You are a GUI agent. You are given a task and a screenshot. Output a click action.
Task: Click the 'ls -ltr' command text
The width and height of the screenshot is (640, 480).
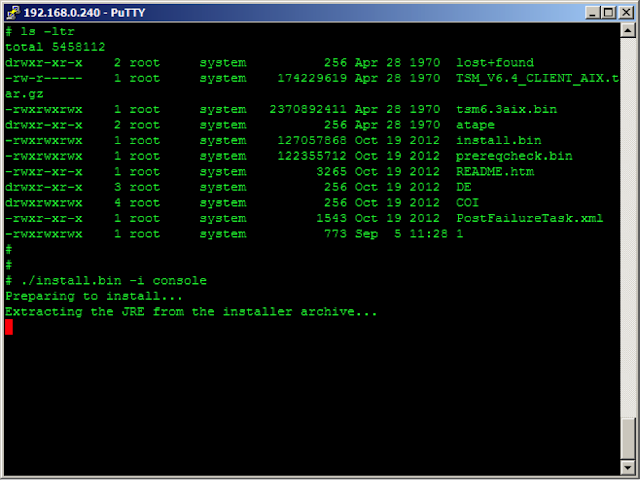(x=47, y=31)
